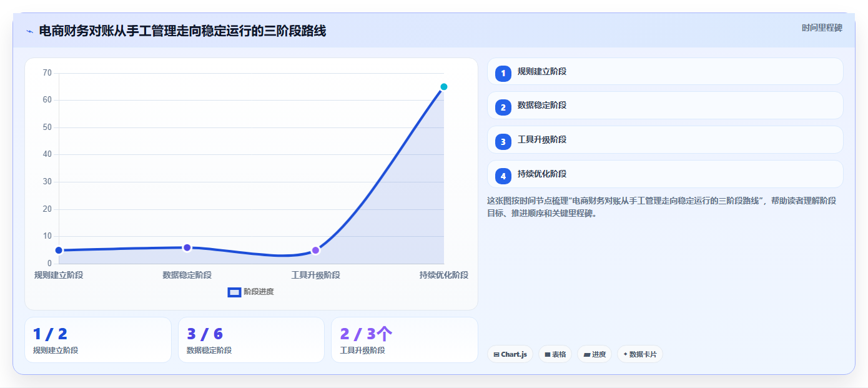The image size is (868, 388).
Task: Click the chart data point for 数据稳定阶段
Action: [x=187, y=248]
